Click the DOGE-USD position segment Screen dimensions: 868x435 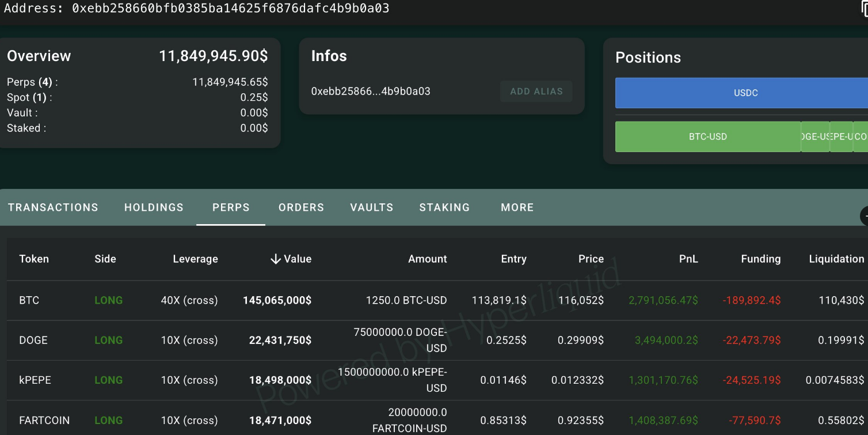(x=815, y=137)
